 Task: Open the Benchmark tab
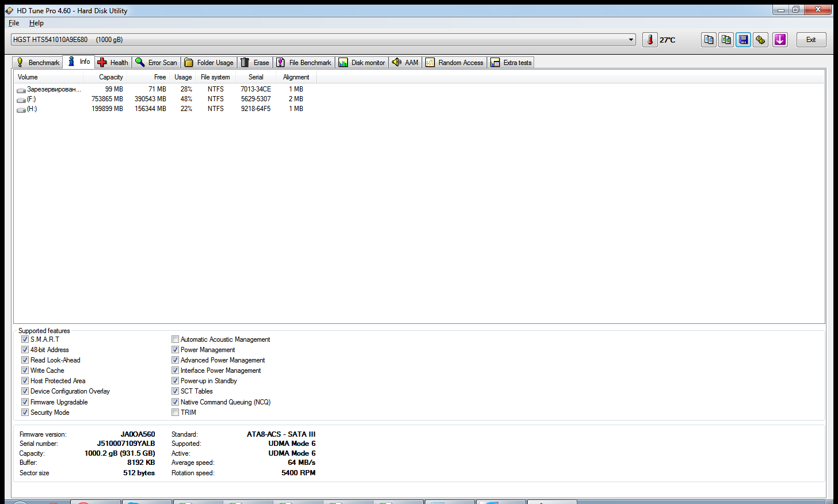tap(38, 62)
